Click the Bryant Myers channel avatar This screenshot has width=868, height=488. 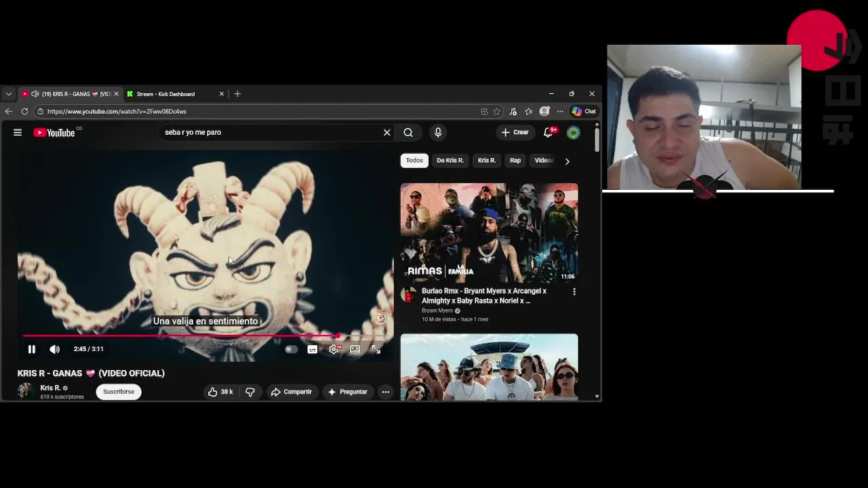pos(408,294)
